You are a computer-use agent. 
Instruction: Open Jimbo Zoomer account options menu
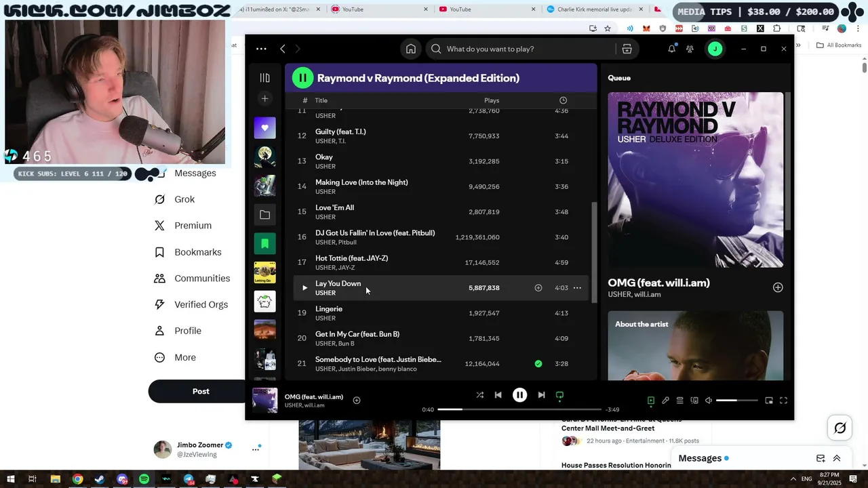[256, 449]
